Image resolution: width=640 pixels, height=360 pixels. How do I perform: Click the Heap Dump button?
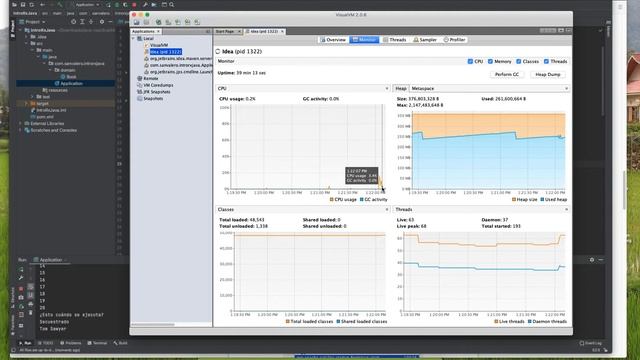[x=547, y=74]
